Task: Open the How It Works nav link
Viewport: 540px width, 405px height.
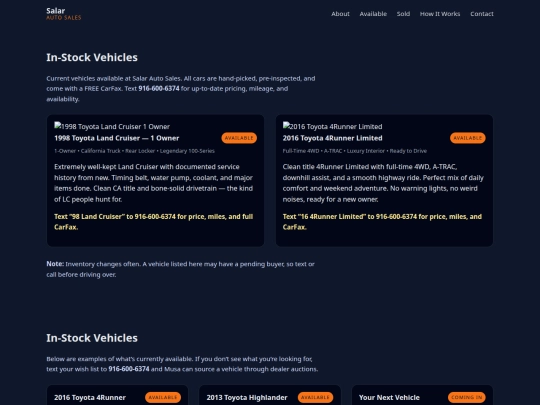Action: click(440, 14)
